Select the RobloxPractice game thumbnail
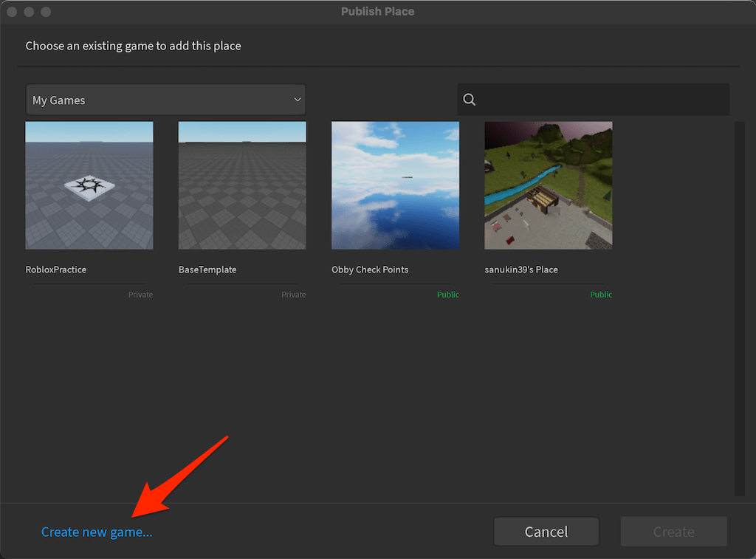Viewport: 756px width, 559px height. tap(89, 185)
